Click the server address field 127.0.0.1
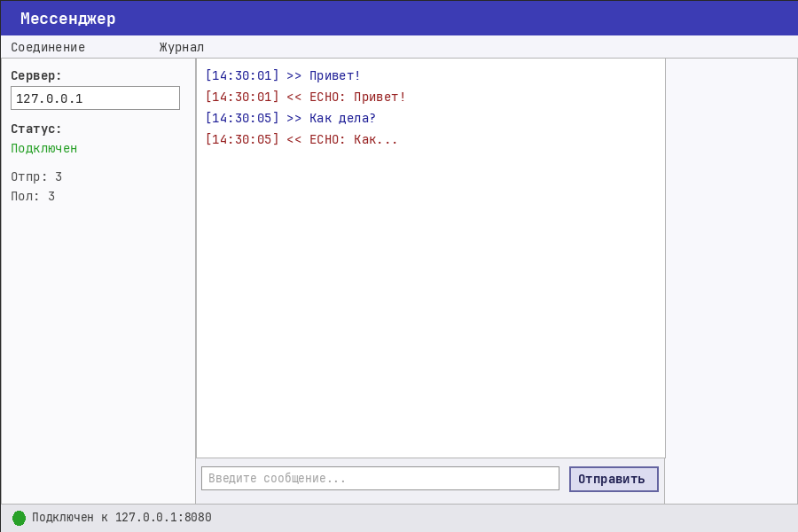 click(95, 98)
